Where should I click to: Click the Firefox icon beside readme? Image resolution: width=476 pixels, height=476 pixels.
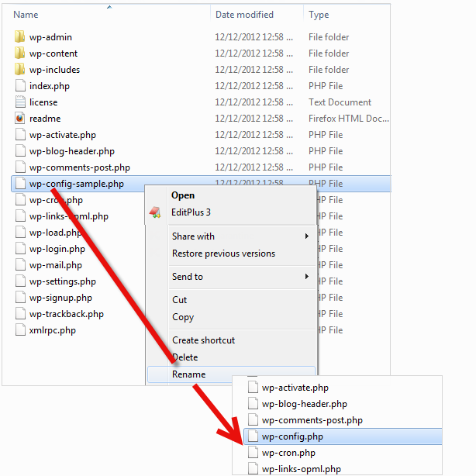(20, 119)
